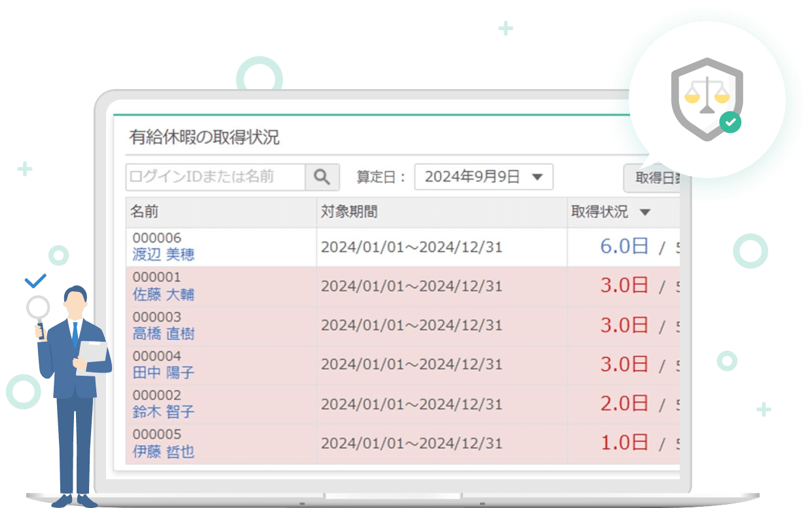This screenshot has width=812, height=508.
Task: Select the red 1.0日 value
Action: (x=624, y=443)
